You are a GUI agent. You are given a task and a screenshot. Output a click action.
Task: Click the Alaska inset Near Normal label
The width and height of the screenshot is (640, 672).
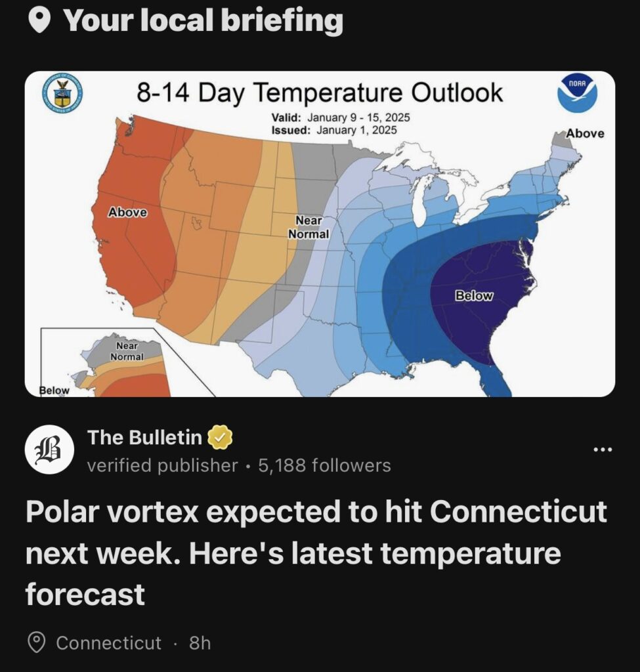coord(127,351)
